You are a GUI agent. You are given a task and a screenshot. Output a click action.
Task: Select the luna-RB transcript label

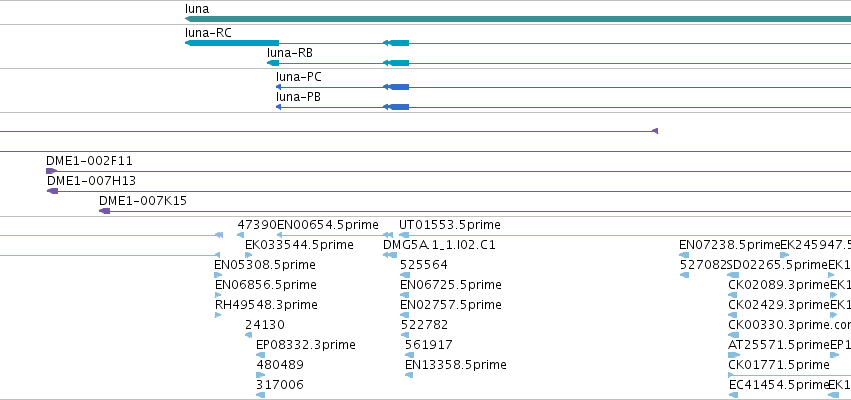290,53
